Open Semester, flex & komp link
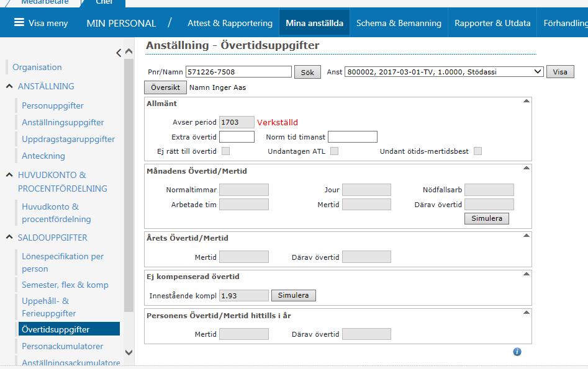This screenshot has height=369, width=588. (x=65, y=285)
